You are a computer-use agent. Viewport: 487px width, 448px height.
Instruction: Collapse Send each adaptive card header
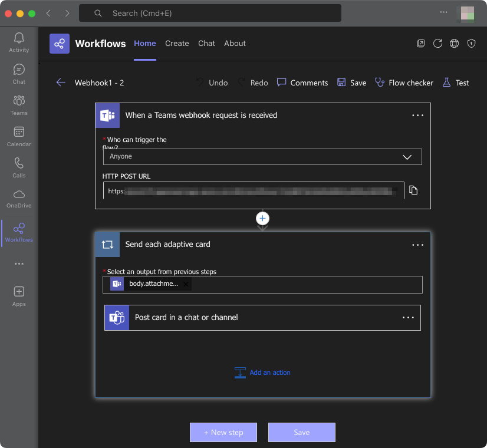[x=263, y=245]
